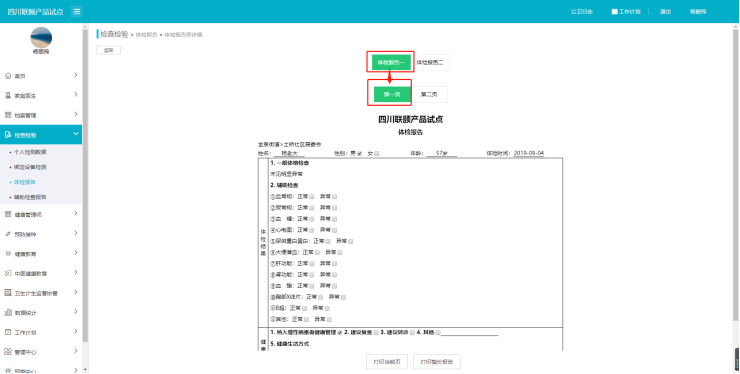Image resolution: width=740 pixels, height=374 pixels.
Task: Check the 女 gender checkbox
Action: pyautogui.click(x=377, y=153)
